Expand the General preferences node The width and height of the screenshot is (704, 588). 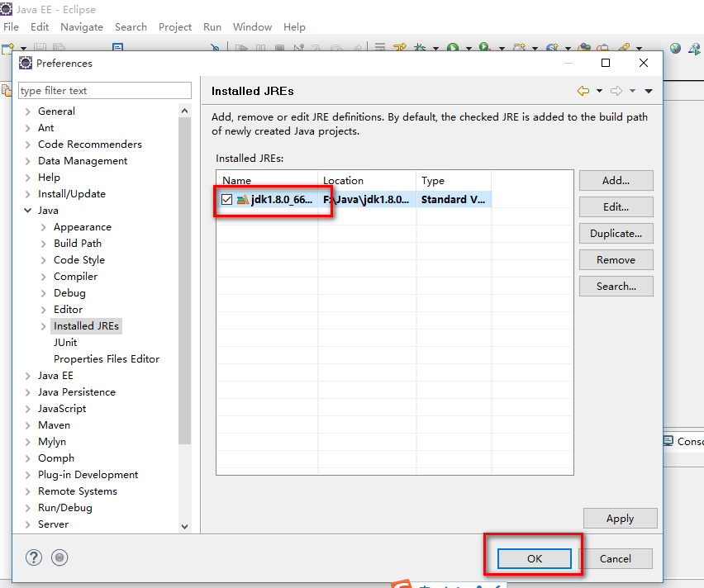tap(28, 111)
